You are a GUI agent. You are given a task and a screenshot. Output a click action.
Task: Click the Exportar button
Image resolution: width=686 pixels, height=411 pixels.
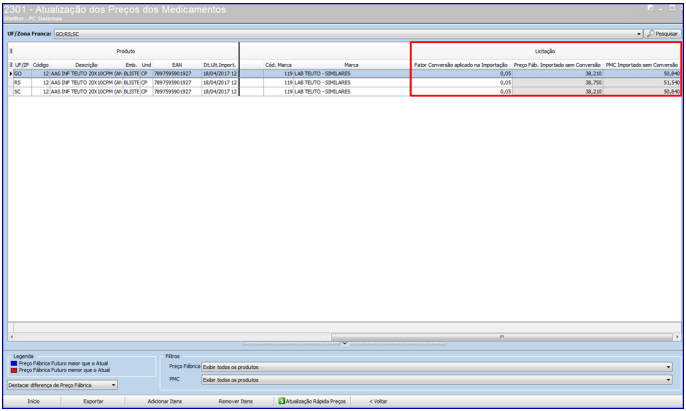[x=93, y=401]
